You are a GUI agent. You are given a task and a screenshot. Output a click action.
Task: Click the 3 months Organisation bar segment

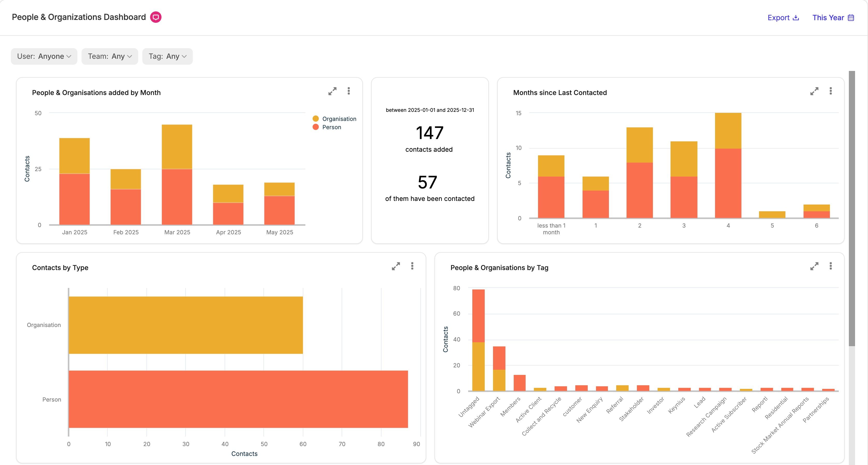(x=684, y=159)
